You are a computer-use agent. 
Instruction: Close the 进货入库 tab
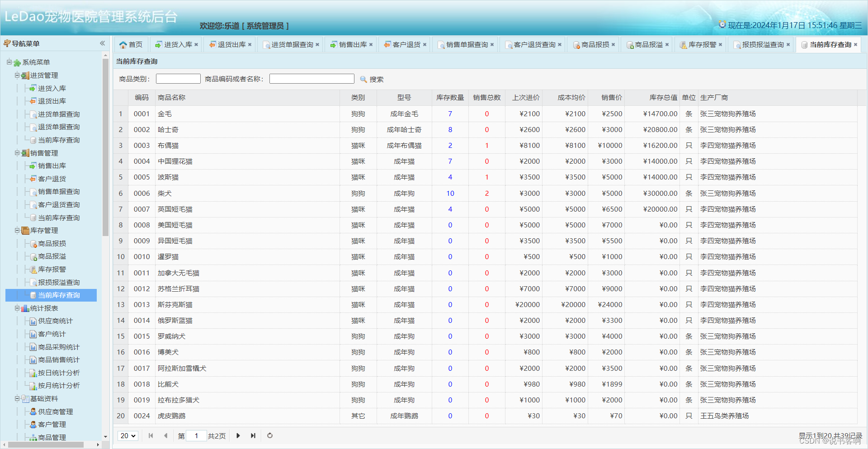[x=196, y=45]
